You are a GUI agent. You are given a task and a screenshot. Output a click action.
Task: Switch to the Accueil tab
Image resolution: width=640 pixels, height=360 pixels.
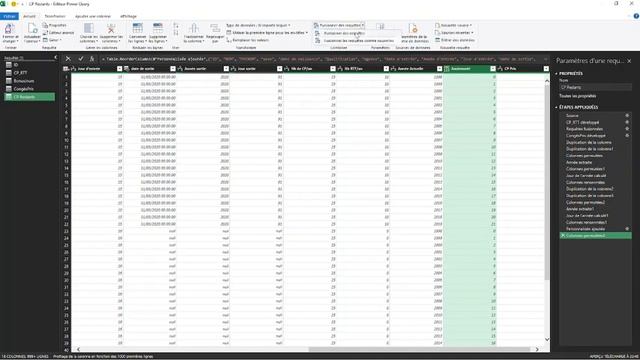29,16
